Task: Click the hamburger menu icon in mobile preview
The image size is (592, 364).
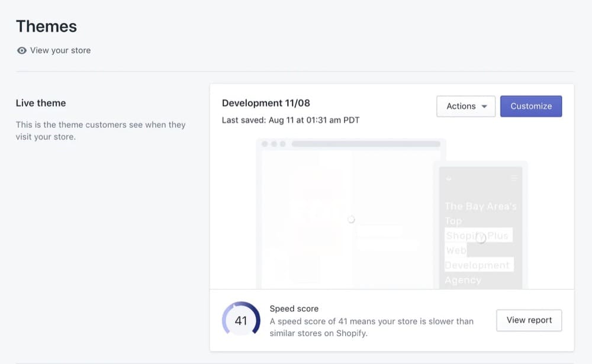Action: 514,178
